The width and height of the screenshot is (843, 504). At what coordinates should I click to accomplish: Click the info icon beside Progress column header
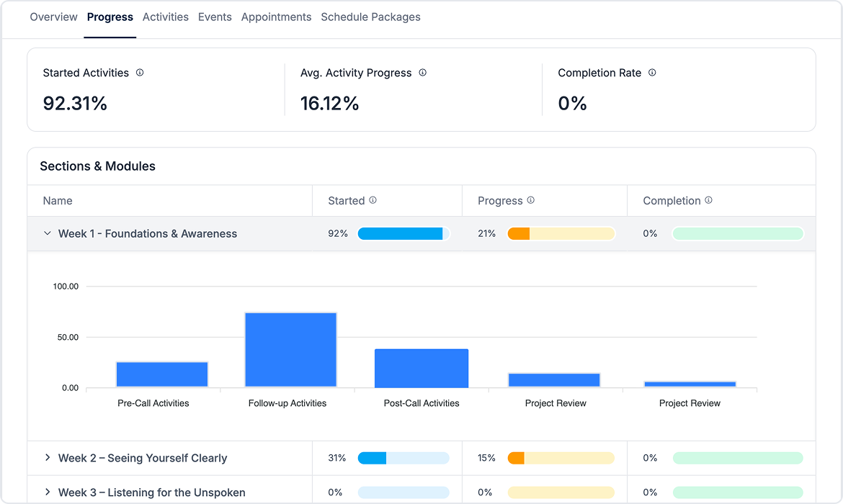coord(531,200)
